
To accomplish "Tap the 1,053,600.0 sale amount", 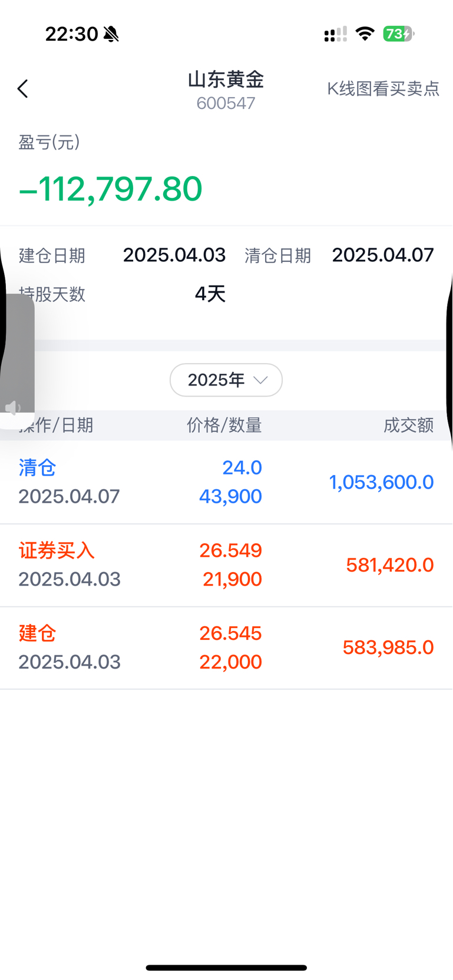I will coord(381,482).
